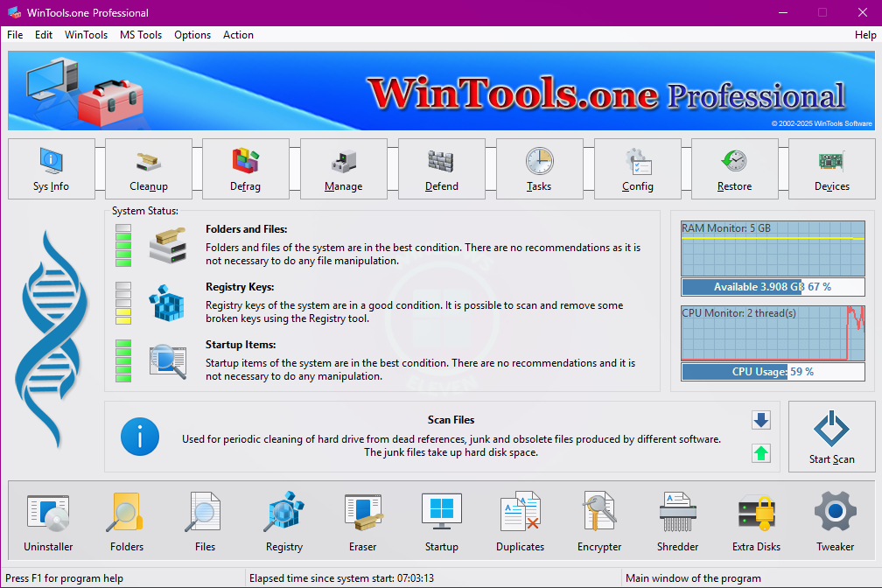Click the Folders and Files level indicator
The image size is (882, 588).
coord(123,245)
